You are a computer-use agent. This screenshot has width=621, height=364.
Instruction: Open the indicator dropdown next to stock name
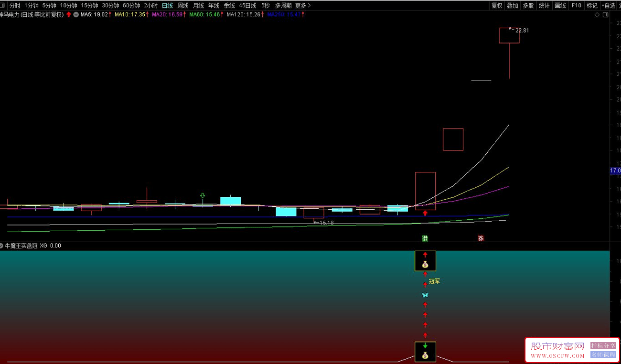[x=76, y=14]
